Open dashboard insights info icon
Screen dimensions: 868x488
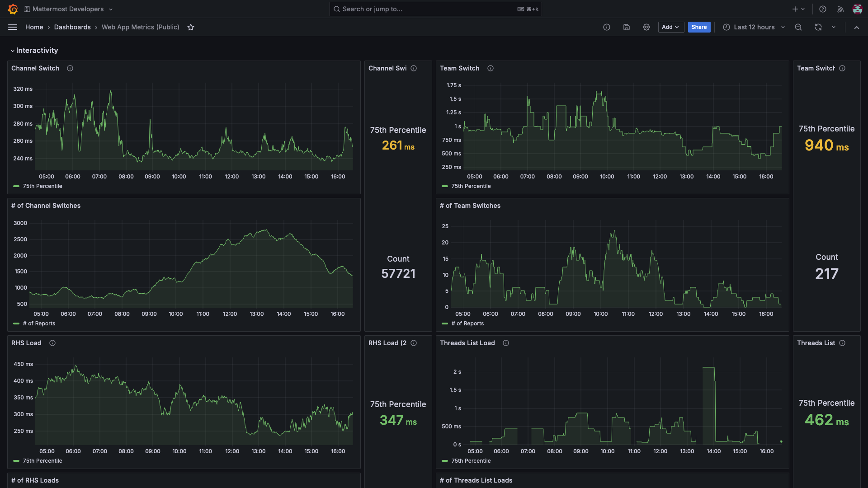click(x=607, y=27)
